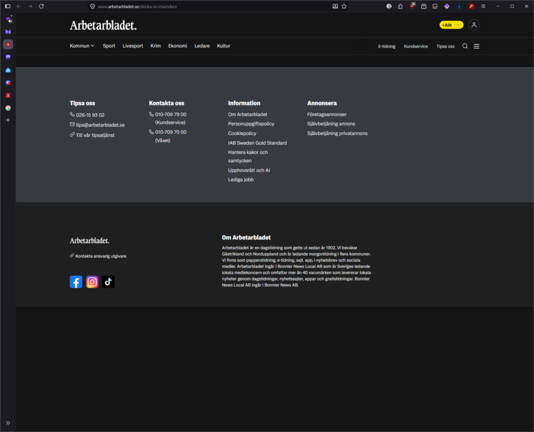Open the user account icon
Screen dimensions: 534x432
(x=474, y=25)
